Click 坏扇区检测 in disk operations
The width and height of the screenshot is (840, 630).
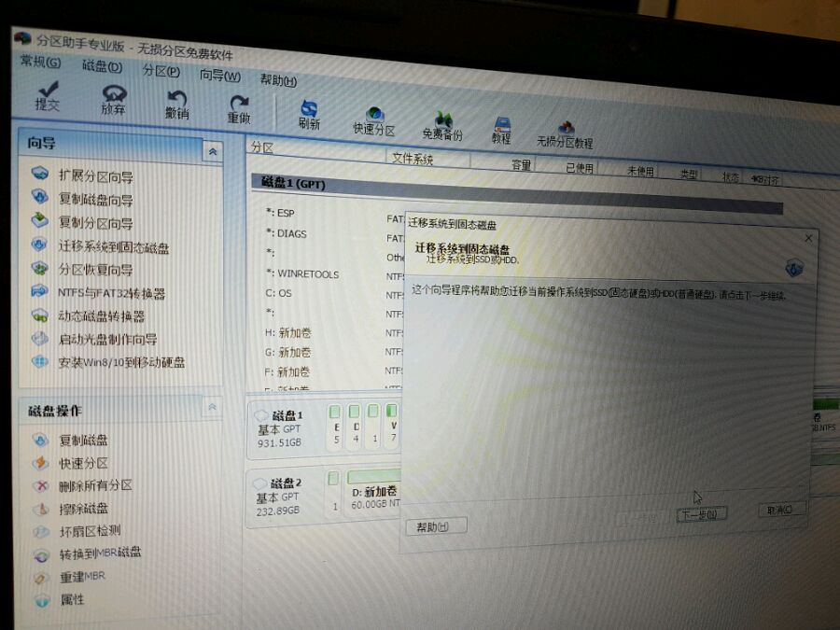[77, 531]
